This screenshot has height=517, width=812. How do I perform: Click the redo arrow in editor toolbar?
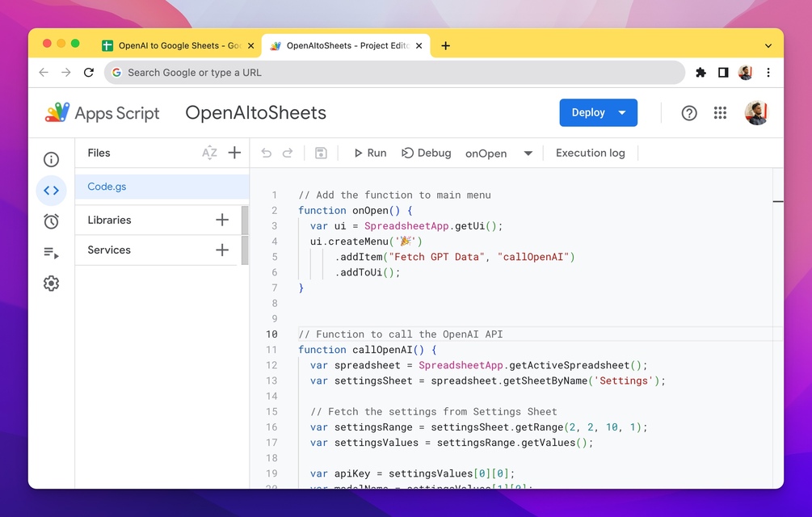pyautogui.click(x=288, y=153)
